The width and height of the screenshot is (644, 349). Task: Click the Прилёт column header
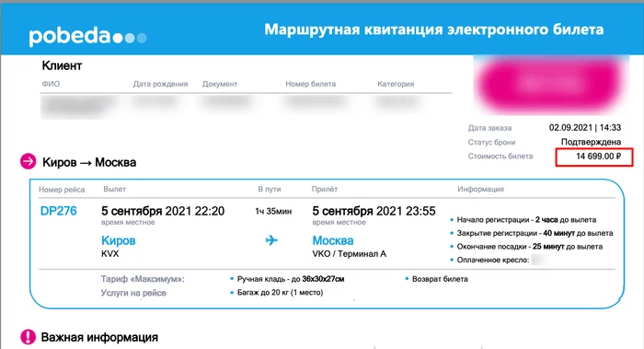coord(325,189)
